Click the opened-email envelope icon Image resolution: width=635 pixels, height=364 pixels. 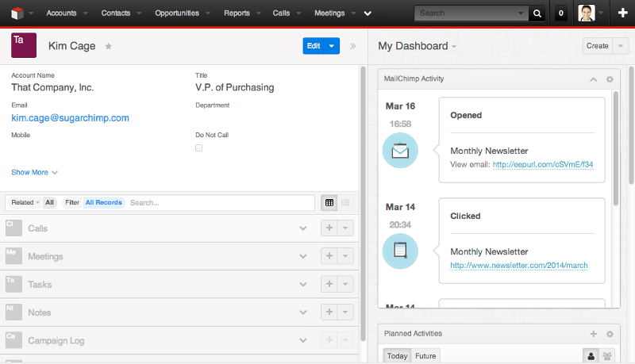coord(400,151)
